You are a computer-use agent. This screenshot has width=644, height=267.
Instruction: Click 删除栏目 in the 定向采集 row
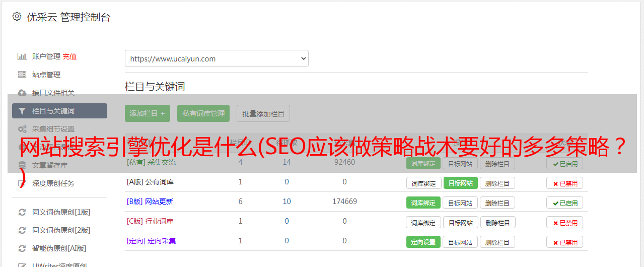[x=497, y=242]
